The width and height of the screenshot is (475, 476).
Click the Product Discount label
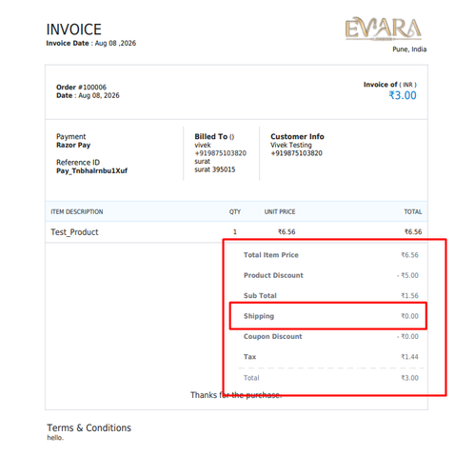pyautogui.click(x=273, y=275)
